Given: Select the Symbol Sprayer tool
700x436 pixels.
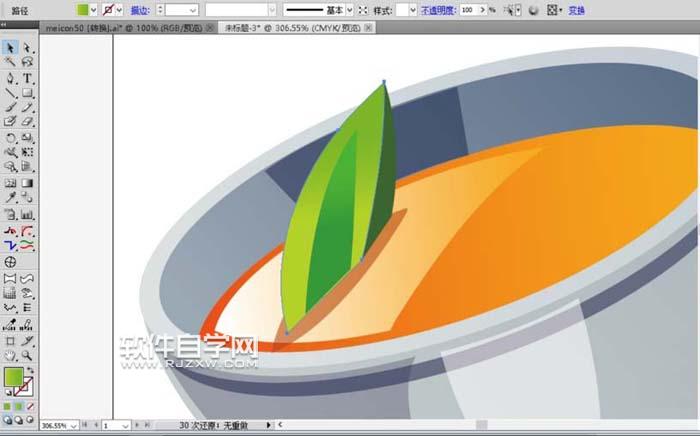Looking at the screenshot, I should click(x=10, y=215).
